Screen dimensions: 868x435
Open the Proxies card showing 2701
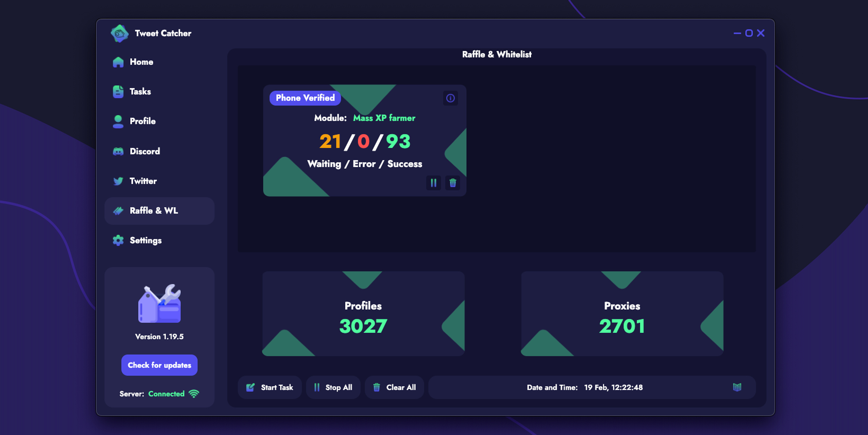click(622, 314)
